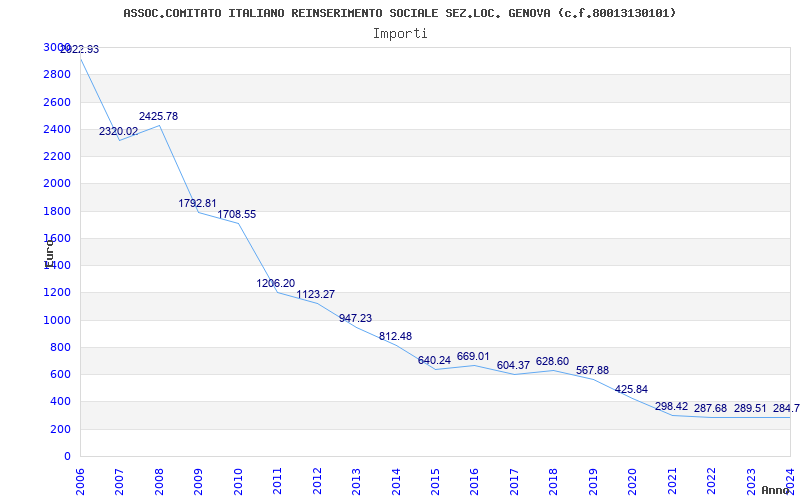
Task: Select the 2400 value on the Euro axis
Action: coord(57,130)
